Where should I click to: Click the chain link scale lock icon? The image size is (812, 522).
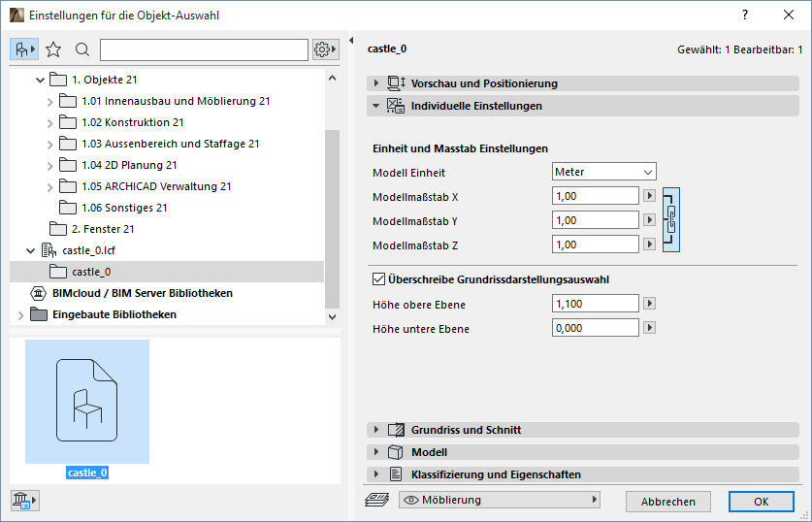pos(670,220)
